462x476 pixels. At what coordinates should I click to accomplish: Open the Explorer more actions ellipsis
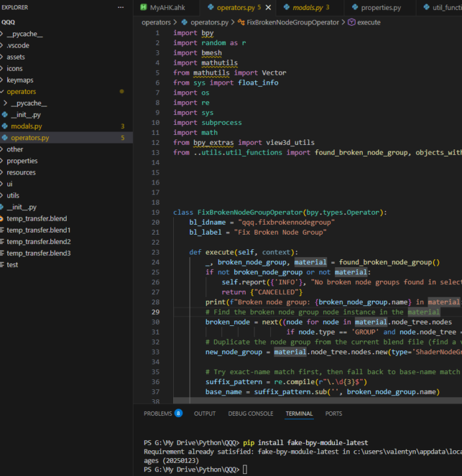[120, 7]
